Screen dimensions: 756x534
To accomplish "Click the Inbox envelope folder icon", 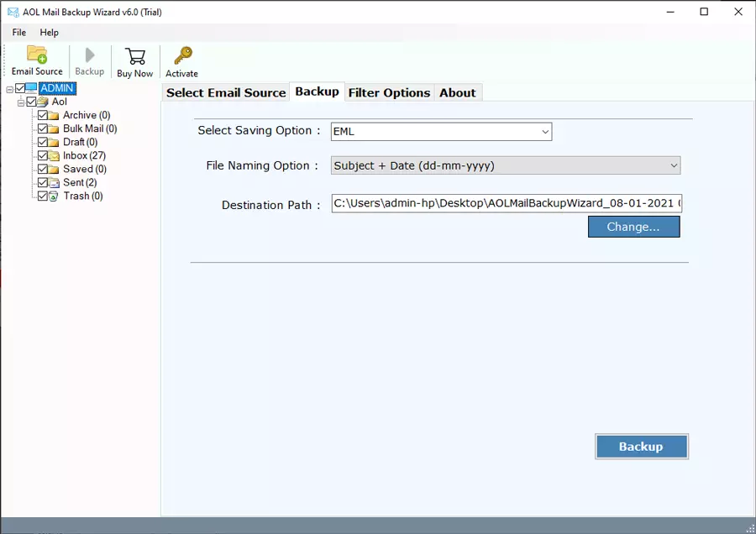I will 54,155.
